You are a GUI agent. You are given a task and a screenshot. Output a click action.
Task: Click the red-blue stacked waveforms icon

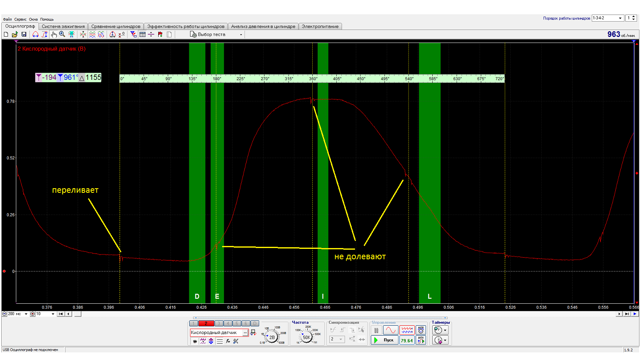[x=92, y=34]
